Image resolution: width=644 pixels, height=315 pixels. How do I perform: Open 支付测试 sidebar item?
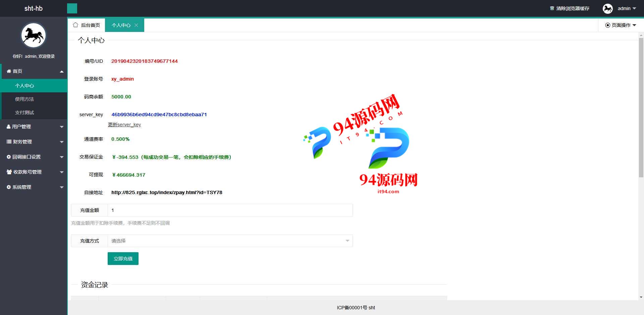pyautogui.click(x=34, y=113)
